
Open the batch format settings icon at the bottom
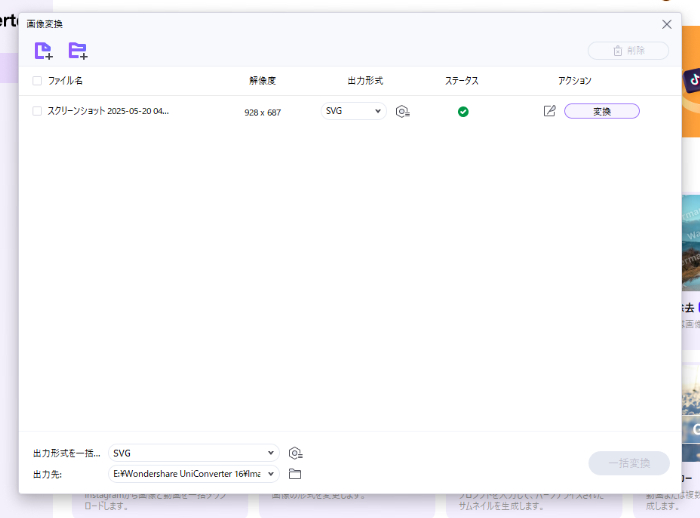tap(296, 453)
